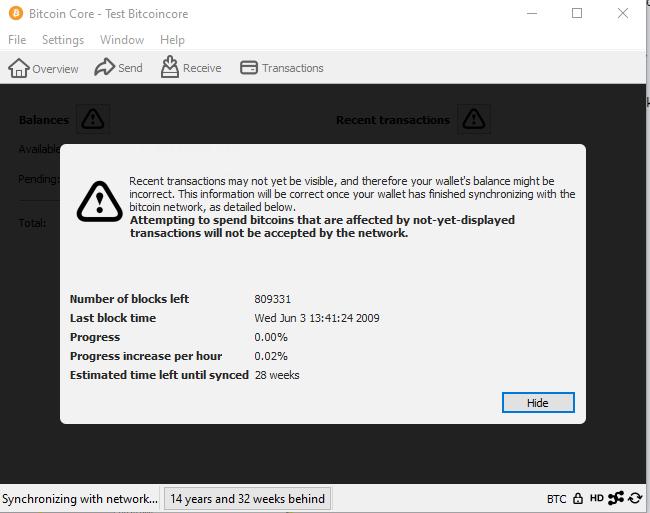Open the Settings menu

tap(63, 40)
